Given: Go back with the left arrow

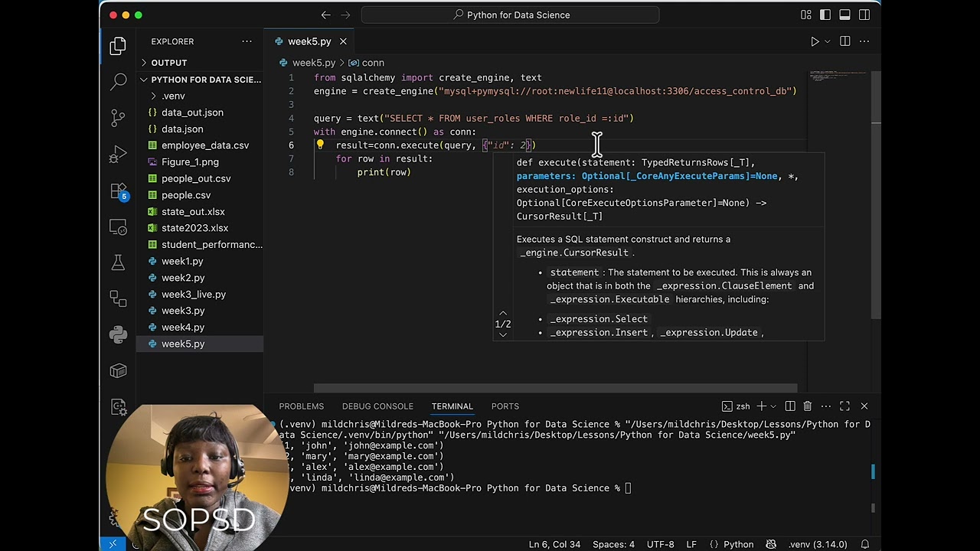Looking at the screenshot, I should tap(326, 15).
